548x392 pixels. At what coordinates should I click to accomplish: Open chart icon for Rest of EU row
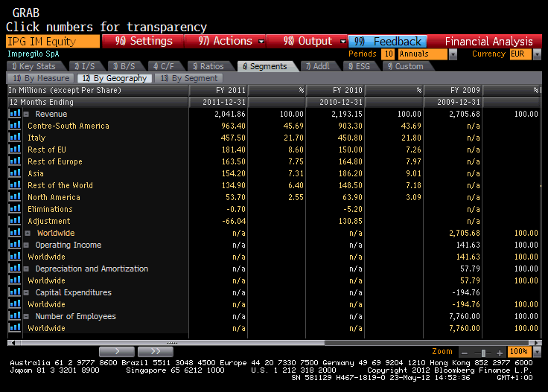(15, 150)
